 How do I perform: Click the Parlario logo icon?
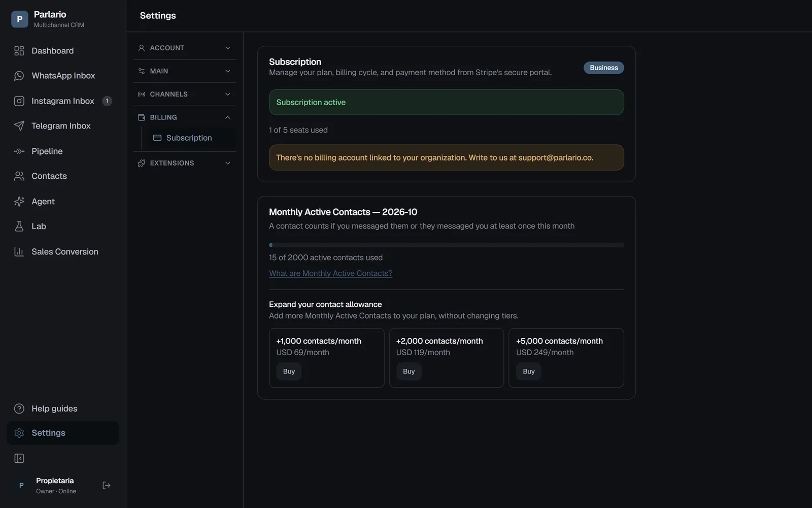[x=19, y=19]
